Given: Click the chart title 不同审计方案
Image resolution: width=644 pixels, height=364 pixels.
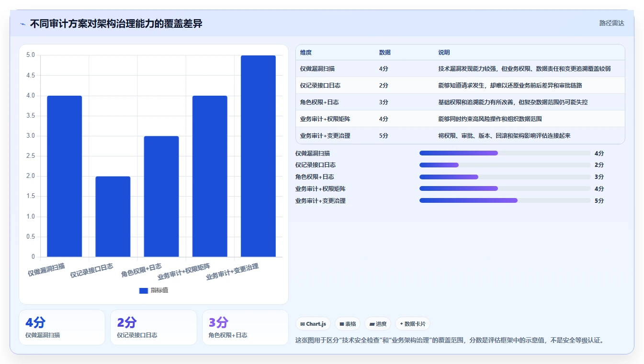Looking at the screenshot, I should pyautogui.click(x=116, y=23).
